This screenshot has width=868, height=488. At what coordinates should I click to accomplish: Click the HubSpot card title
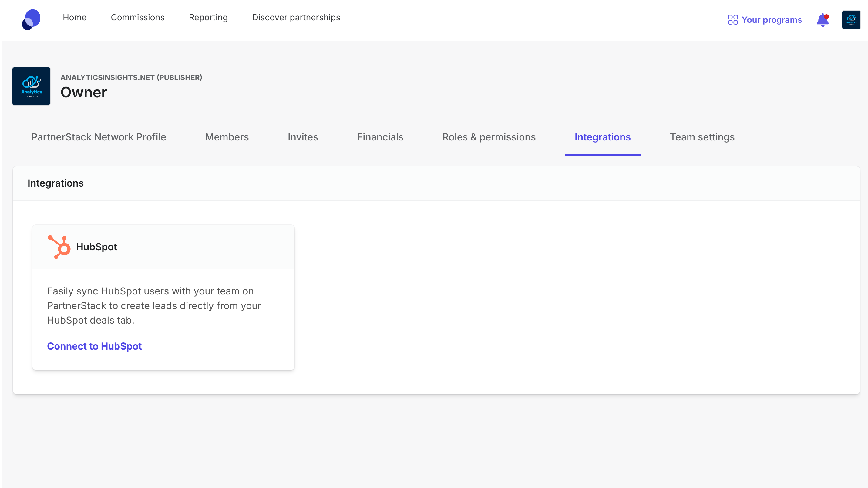(96, 247)
